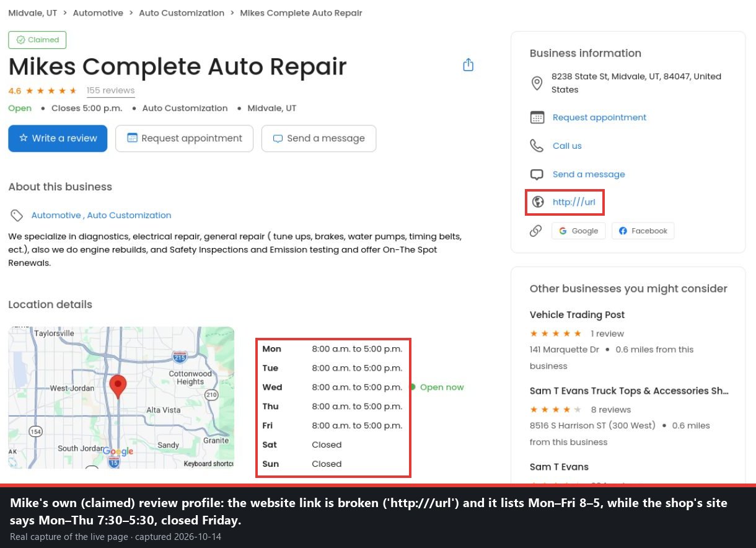
Task: Click the Claimed verification badge
Action: (37, 40)
